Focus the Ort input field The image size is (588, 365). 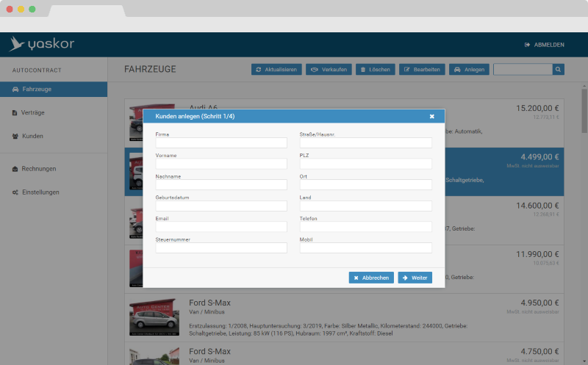click(365, 185)
